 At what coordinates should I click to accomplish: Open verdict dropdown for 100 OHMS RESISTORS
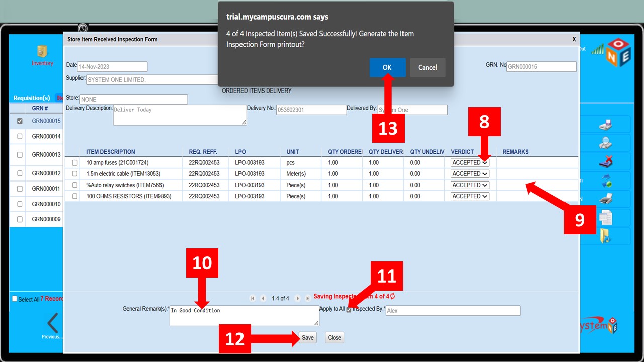470,196
